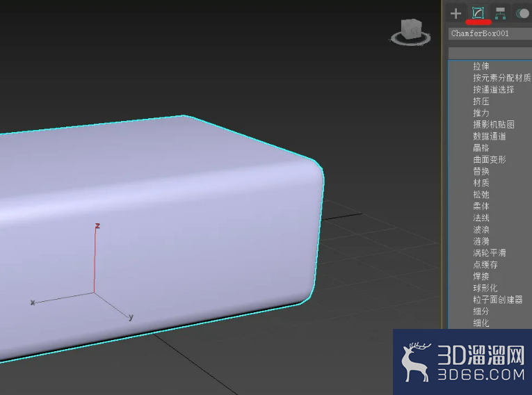Image resolution: width=532 pixels, height=395 pixels.
Task: Select the 晶格 modifier
Action: point(481,147)
